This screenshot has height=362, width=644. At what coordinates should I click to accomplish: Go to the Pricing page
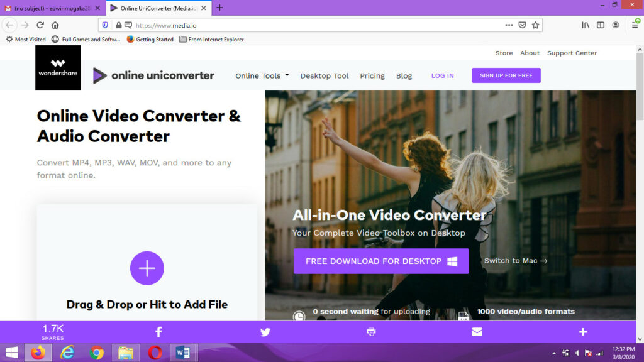(372, 75)
